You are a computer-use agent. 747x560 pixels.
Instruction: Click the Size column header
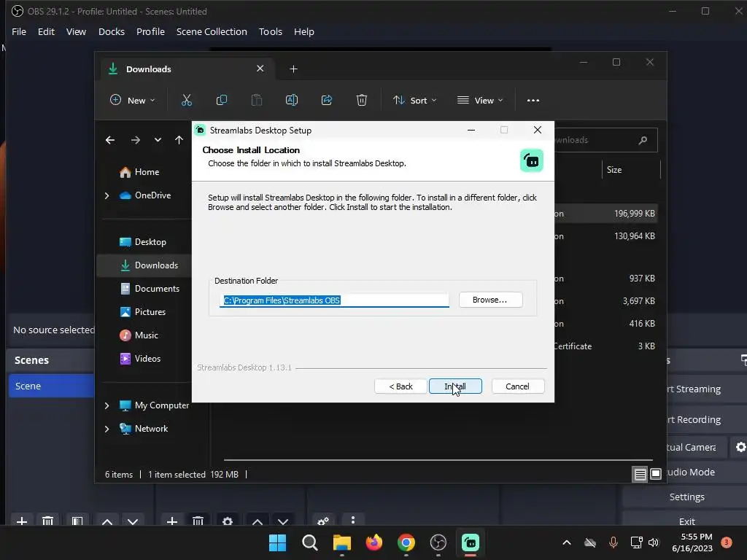631,170
